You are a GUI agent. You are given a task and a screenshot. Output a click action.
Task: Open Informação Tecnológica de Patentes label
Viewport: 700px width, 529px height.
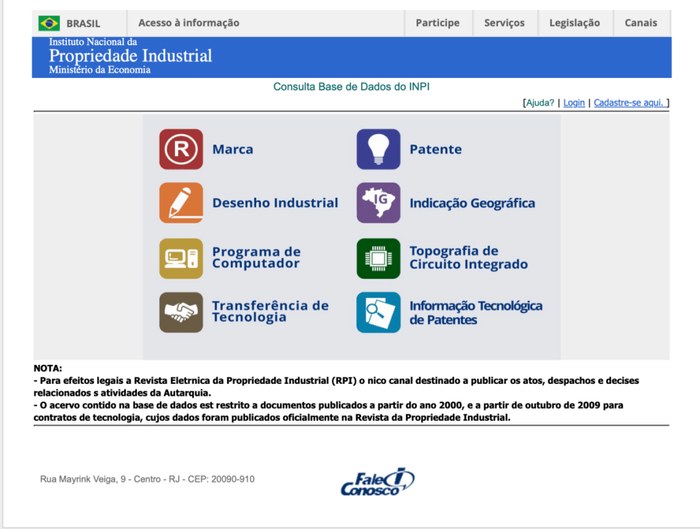pyautogui.click(x=476, y=312)
